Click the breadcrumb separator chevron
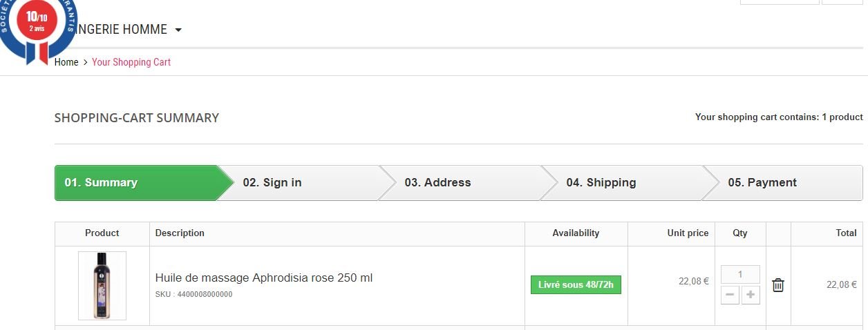 pyautogui.click(x=85, y=62)
